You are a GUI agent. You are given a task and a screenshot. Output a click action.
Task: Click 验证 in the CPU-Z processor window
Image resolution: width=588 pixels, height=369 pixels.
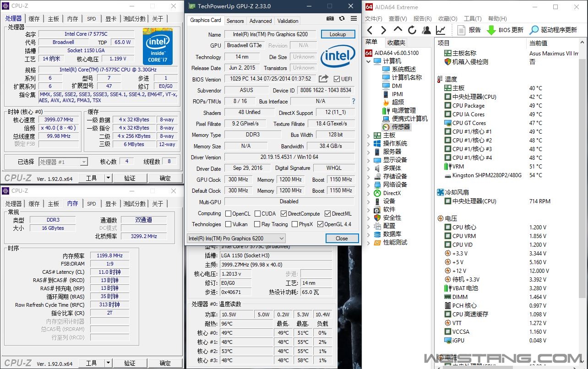(x=130, y=178)
